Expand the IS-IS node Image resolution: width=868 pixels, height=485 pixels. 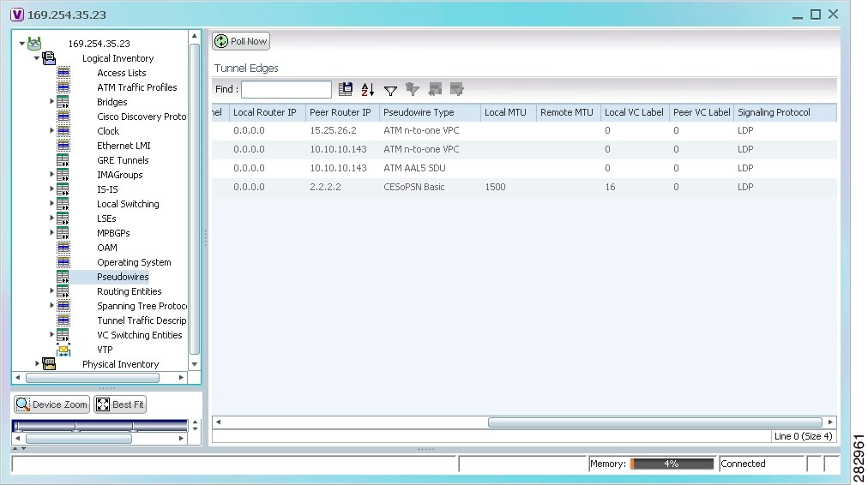point(51,189)
